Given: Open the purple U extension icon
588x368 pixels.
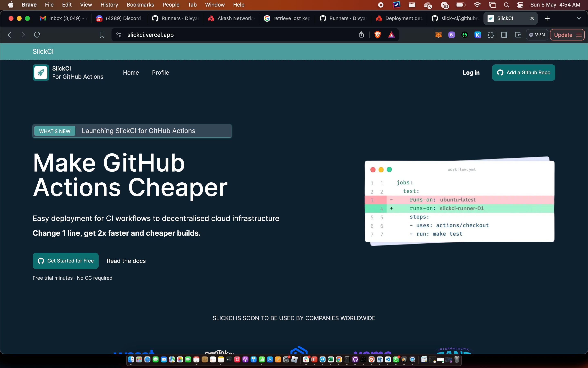Looking at the screenshot, I should [x=451, y=35].
